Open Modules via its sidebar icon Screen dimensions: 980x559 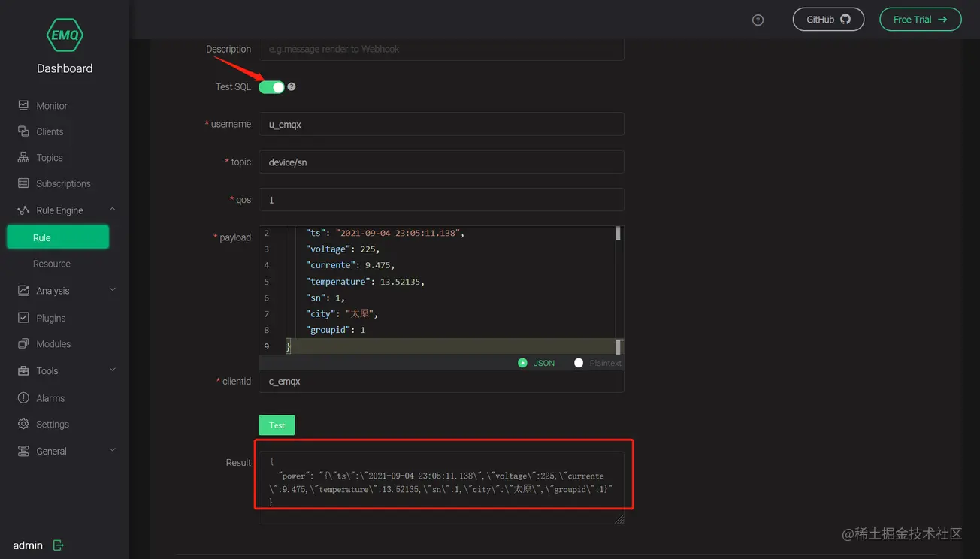(23, 344)
